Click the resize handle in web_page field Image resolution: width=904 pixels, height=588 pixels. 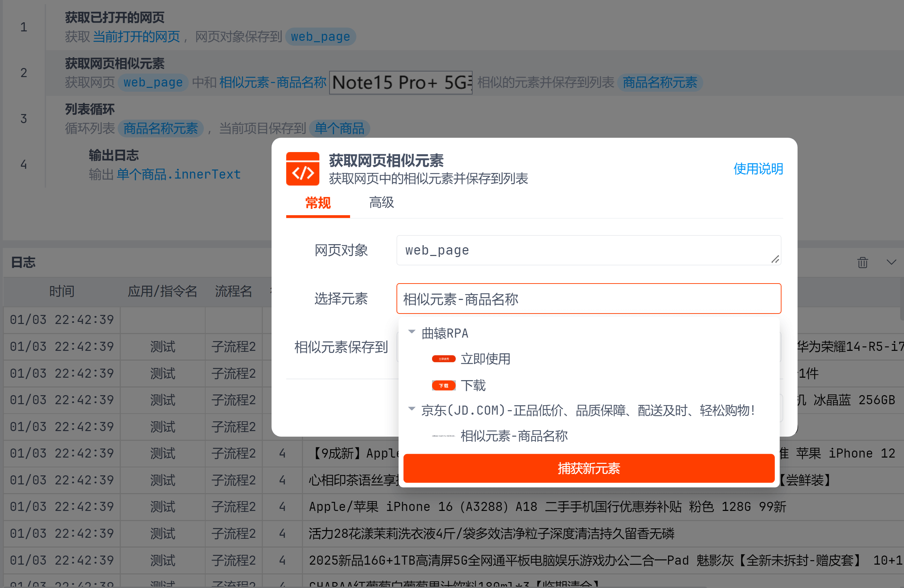(775, 259)
